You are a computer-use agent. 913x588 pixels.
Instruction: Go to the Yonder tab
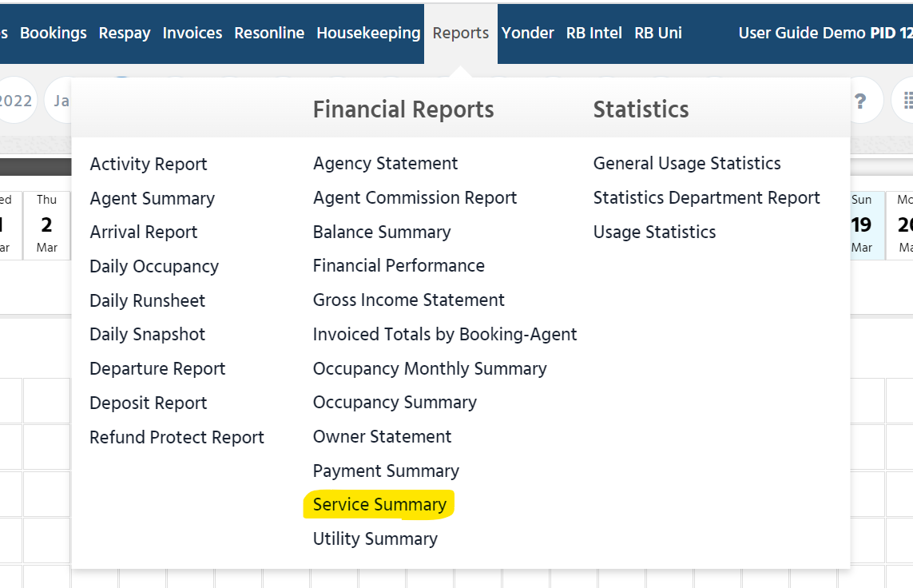pos(527,34)
